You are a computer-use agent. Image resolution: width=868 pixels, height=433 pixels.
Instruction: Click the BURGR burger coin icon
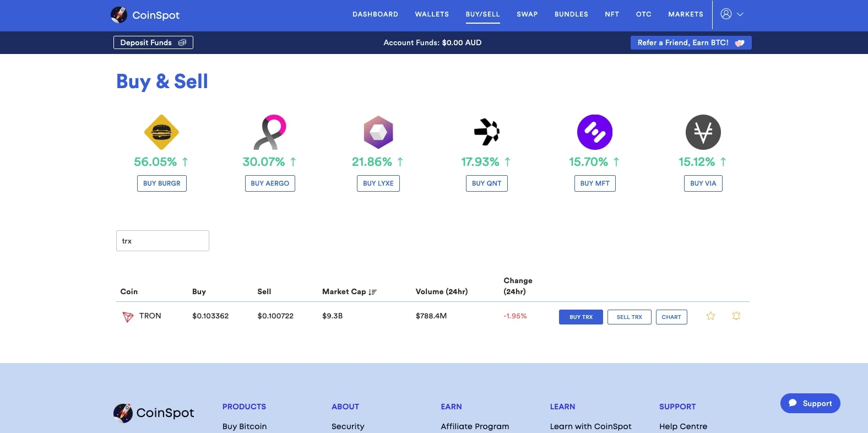coord(161,132)
